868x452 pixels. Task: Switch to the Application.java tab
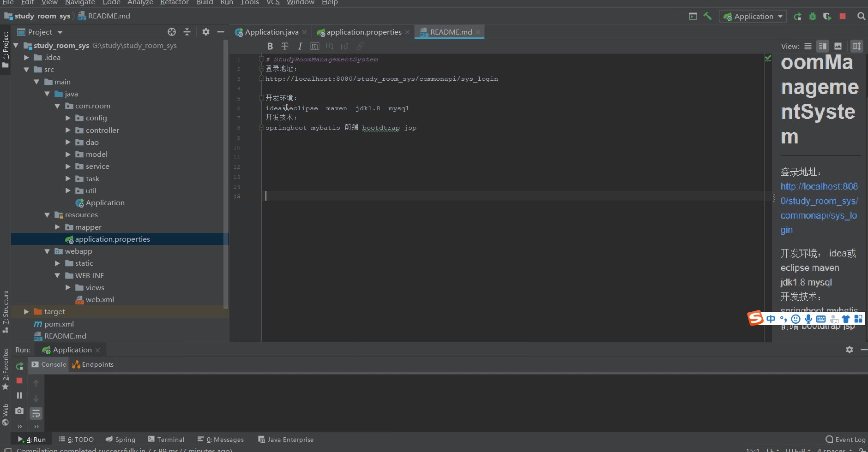click(x=271, y=32)
